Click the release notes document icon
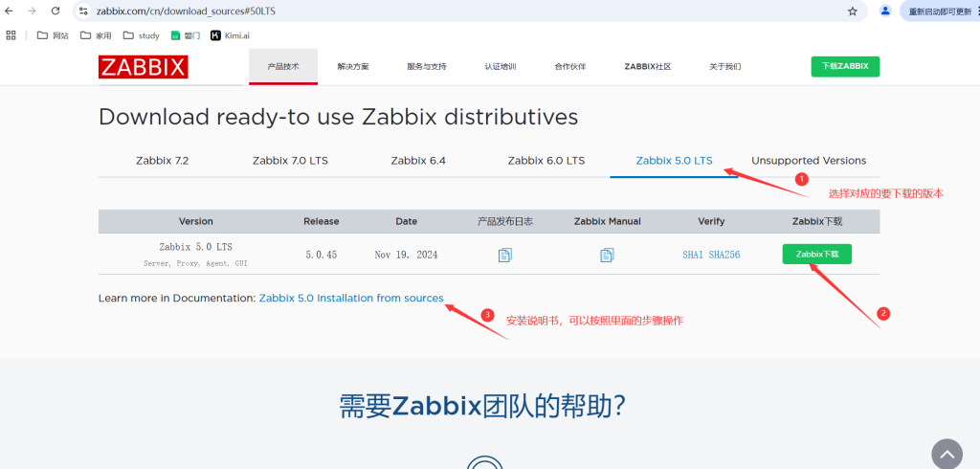This screenshot has height=469, width=980. pyautogui.click(x=505, y=255)
